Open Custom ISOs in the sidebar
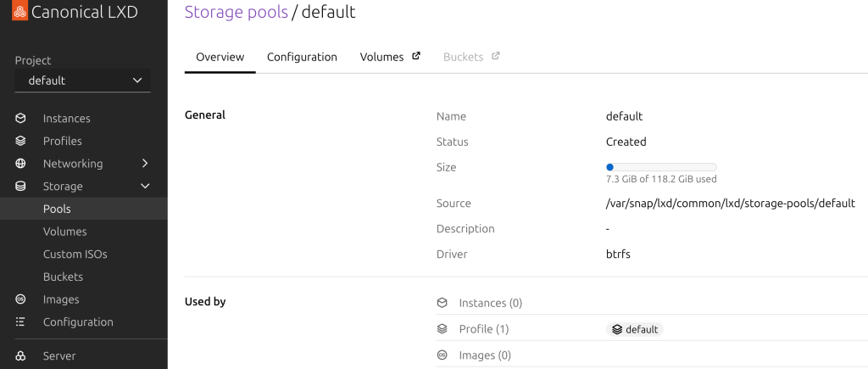Image resolution: width=868 pixels, height=369 pixels. [75, 254]
